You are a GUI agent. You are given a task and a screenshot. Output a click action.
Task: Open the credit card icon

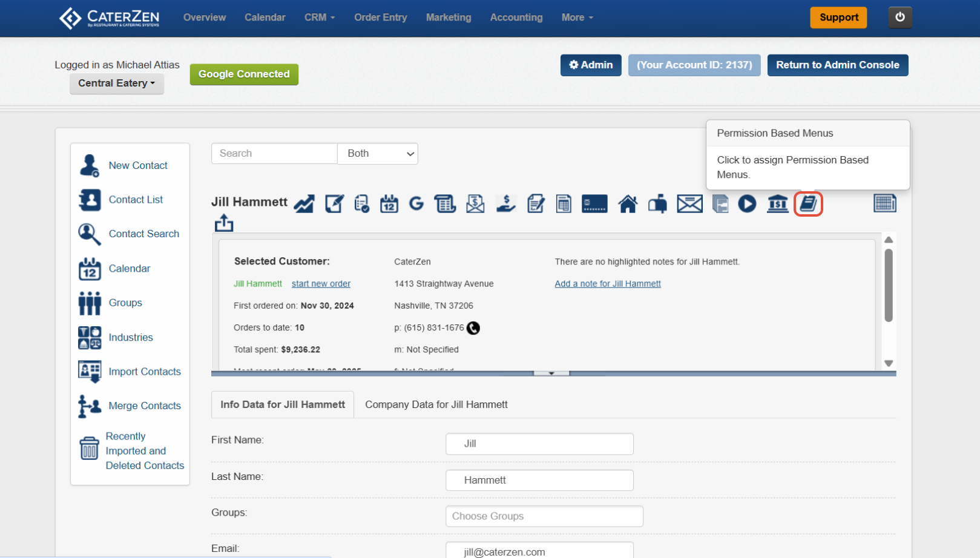point(594,204)
